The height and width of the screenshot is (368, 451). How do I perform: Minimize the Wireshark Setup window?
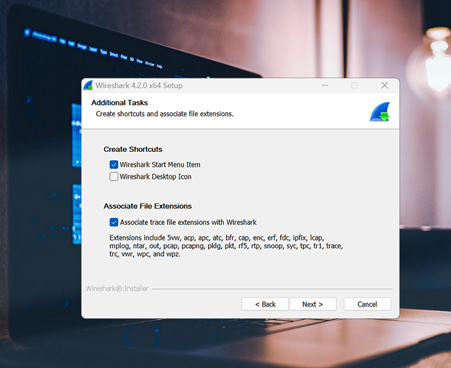click(x=325, y=86)
